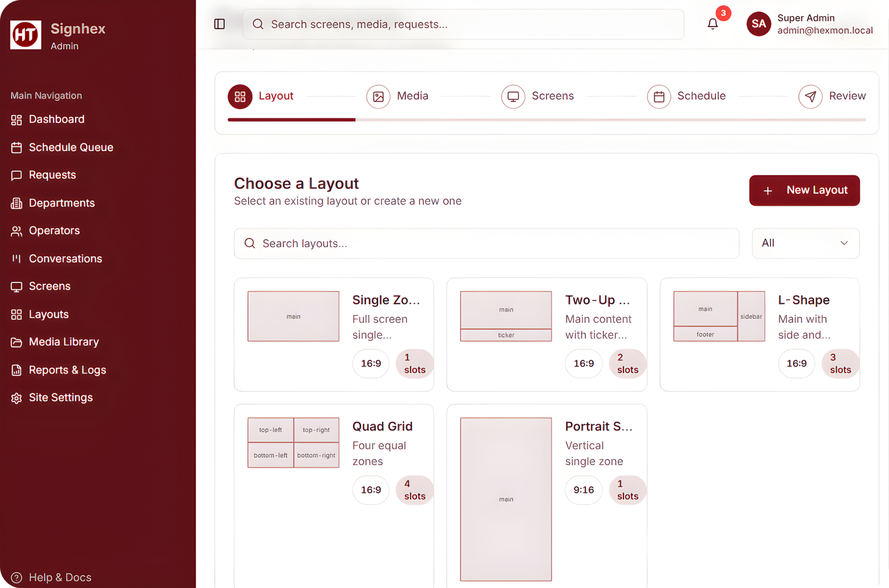Click the Schedule step calendar icon
This screenshot has width=889, height=588.
tap(659, 97)
